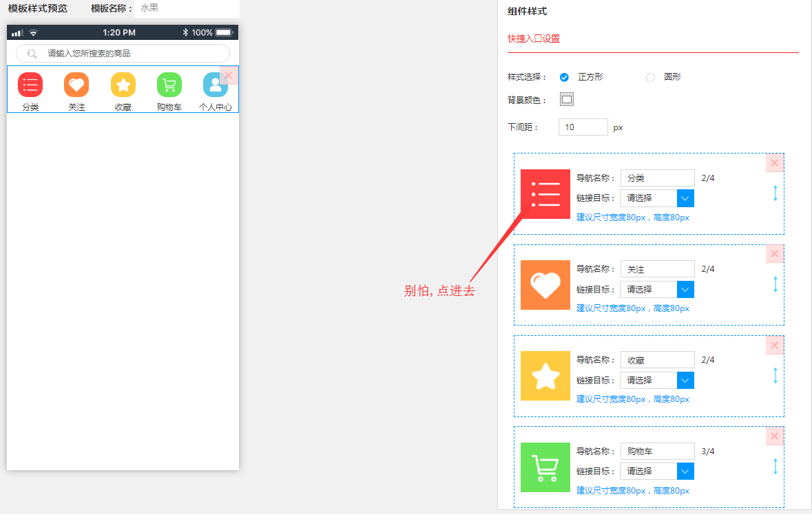Click the red list image for 分类 entry
This screenshot has height=530, width=812.
pos(545,194)
